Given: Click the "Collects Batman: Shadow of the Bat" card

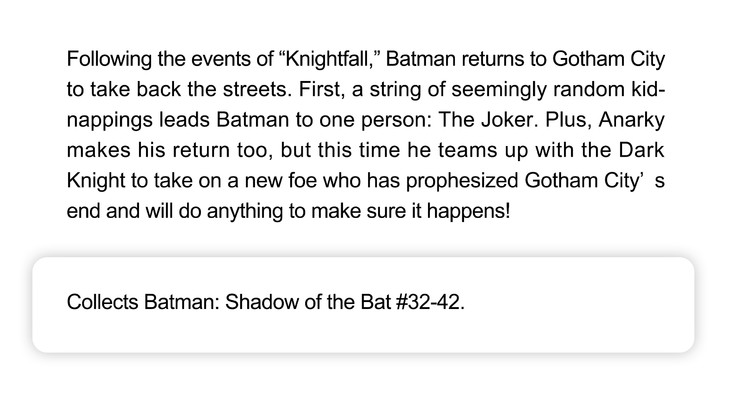Looking at the screenshot, I should click(x=363, y=304).
